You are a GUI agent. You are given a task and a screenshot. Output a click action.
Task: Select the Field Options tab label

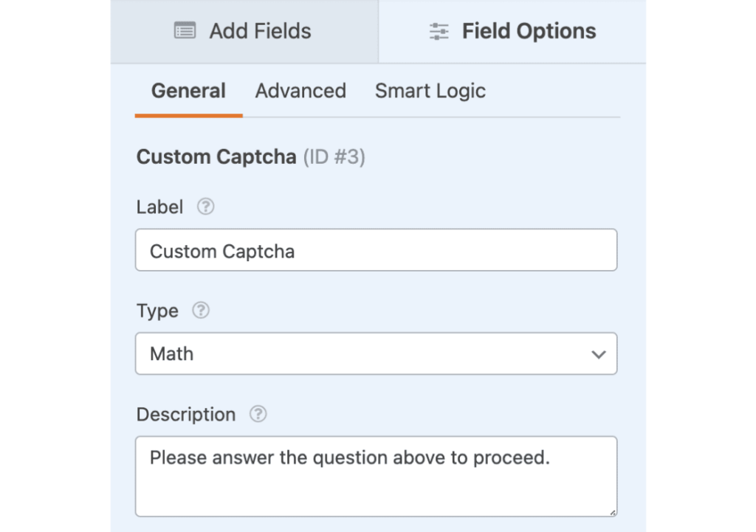coord(529,32)
